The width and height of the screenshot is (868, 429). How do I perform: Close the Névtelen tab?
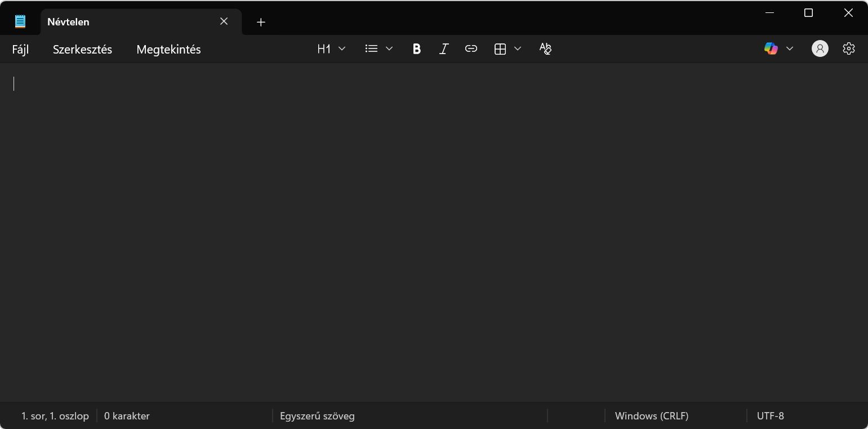click(x=224, y=21)
